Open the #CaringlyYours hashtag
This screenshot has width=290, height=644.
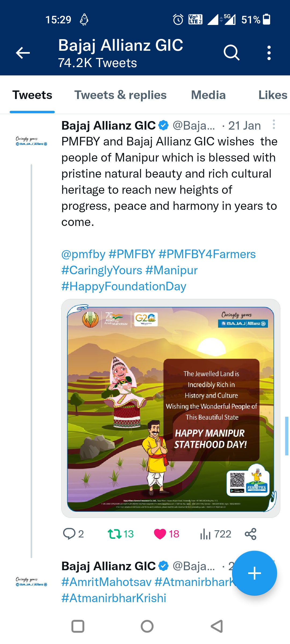tap(102, 270)
